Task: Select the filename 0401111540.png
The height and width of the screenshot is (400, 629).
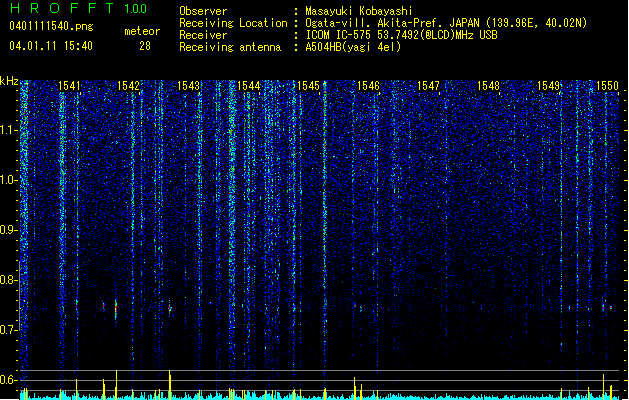Action: point(51,27)
